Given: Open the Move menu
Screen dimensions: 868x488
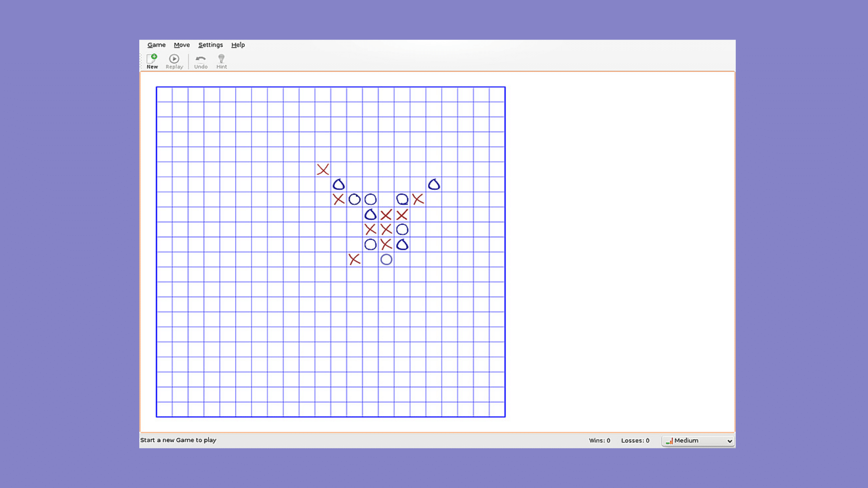Looking at the screenshot, I should click(x=181, y=45).
